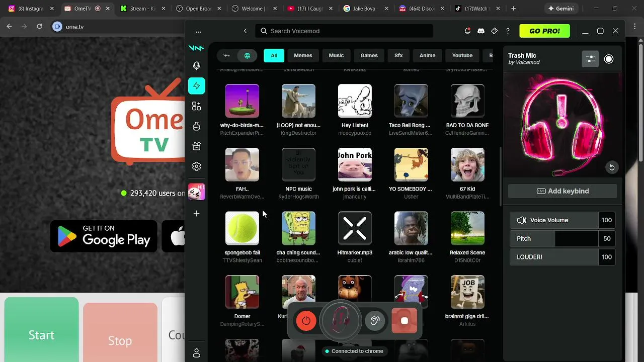Open the widgets grid-plus sidebar icon

point(197,106)
